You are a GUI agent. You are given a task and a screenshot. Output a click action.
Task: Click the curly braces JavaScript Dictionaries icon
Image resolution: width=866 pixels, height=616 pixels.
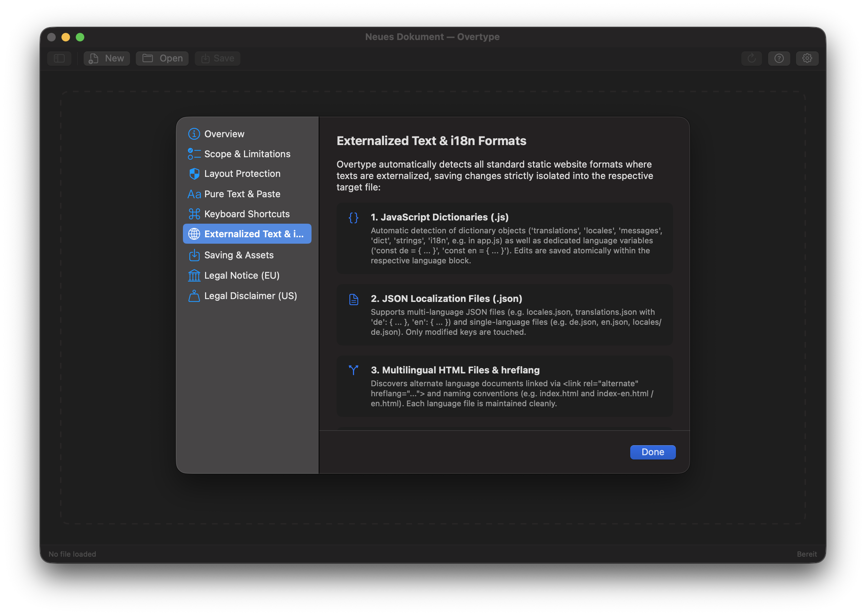[353, 218]
